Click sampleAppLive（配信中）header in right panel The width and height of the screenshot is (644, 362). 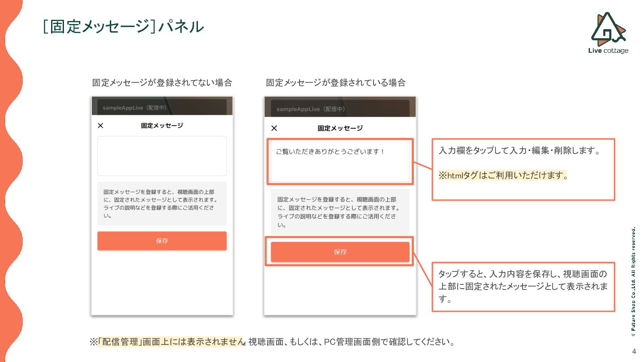point(340,109)
